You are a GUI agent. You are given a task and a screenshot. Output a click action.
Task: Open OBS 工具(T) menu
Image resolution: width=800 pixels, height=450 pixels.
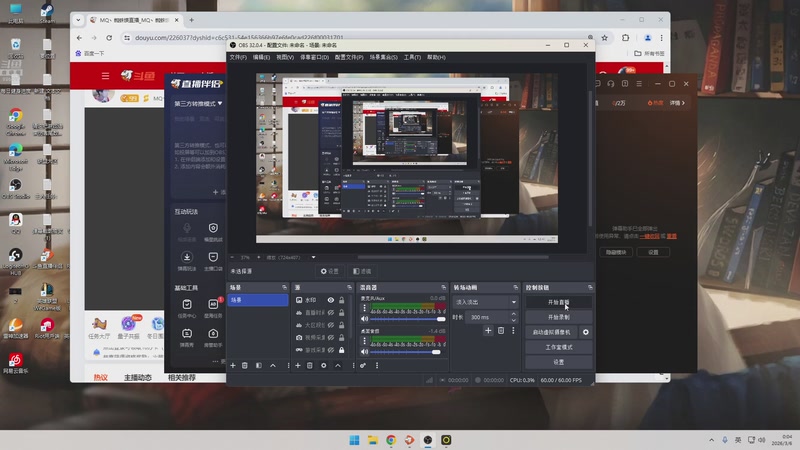[412, 57]
